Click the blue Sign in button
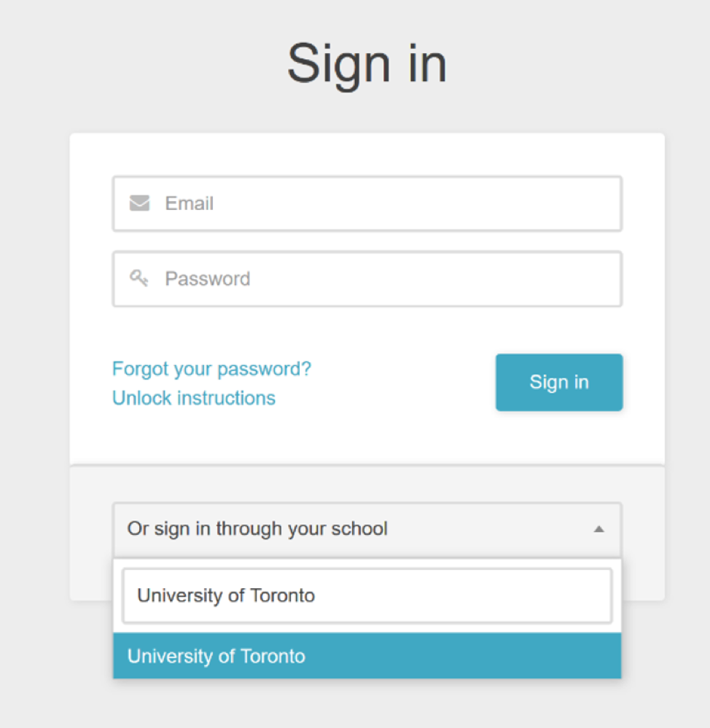This screenshot has width=710, height=728. tap(559, 383)
